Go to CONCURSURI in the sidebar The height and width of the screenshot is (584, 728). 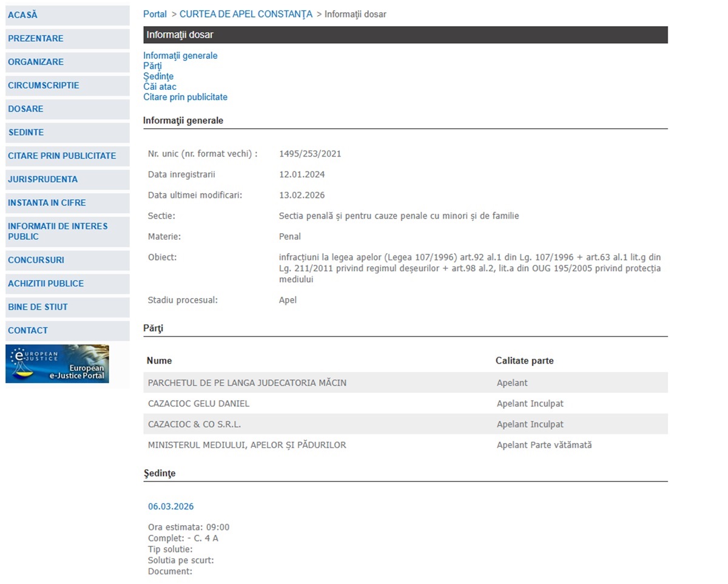pos(67,260)
